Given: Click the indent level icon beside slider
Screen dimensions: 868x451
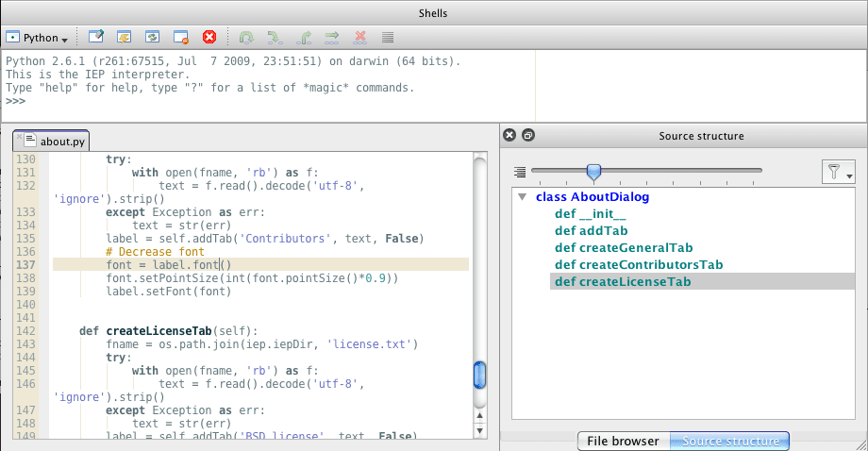Looking at the screenshot, I should coord(519,172).
